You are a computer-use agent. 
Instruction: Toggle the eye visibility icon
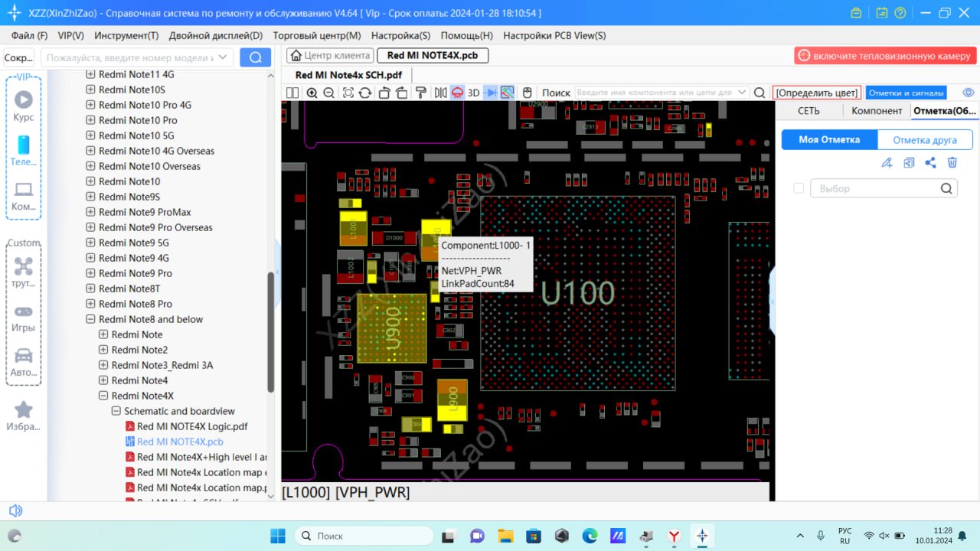pos(968,93)
